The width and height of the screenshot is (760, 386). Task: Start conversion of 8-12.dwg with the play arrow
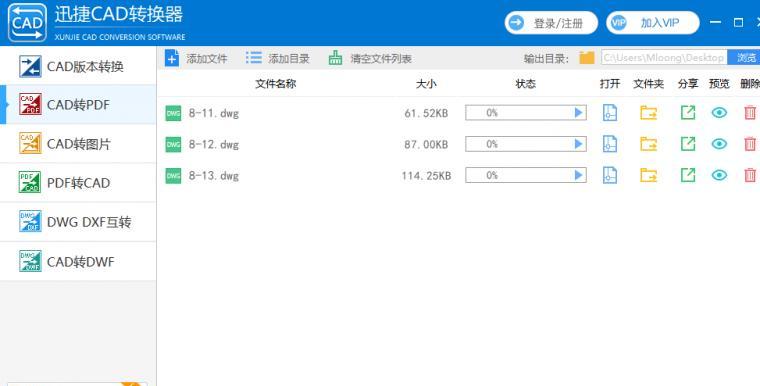[x=578, y=144]
